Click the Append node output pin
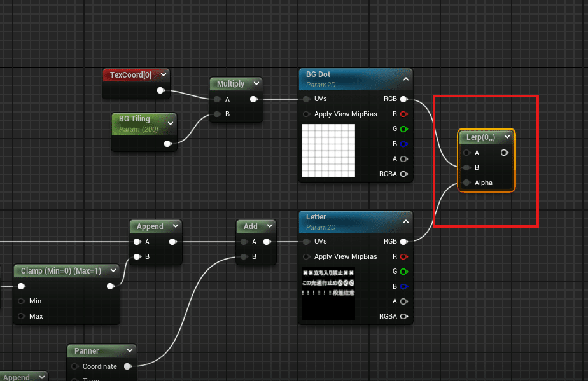Screen dimensions: 588x381 pos(173,242)
